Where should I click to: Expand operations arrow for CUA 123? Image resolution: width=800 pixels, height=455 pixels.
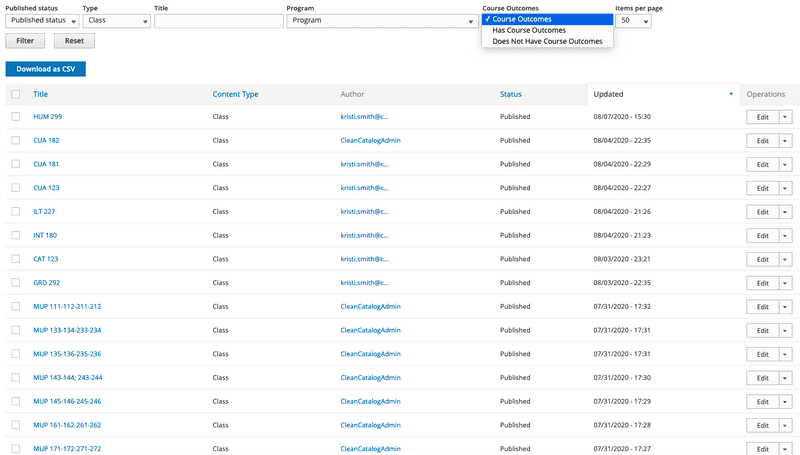coord(785,188)
